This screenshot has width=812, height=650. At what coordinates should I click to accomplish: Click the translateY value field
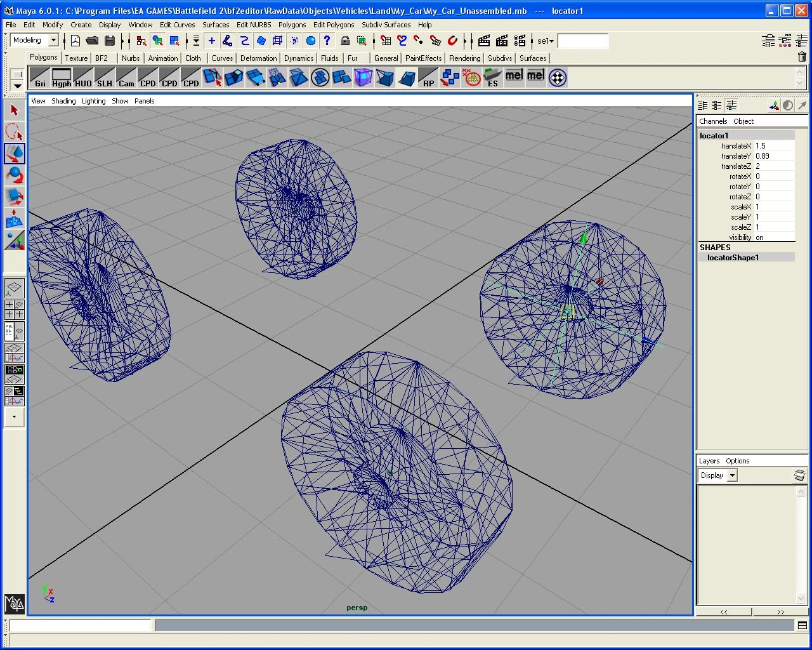click(x=774, y=156)
